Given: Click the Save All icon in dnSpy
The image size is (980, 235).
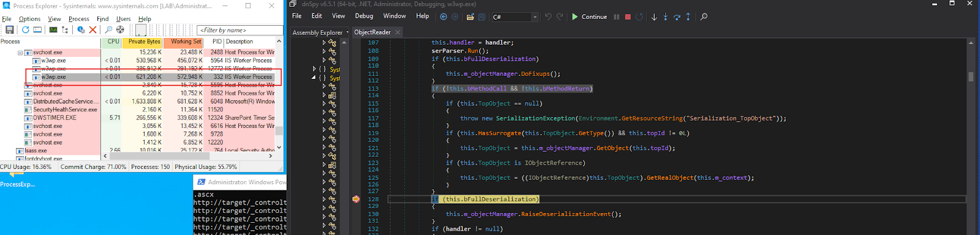Looking at the screenshot, I should pyautogui.click(x=482, y=17).
